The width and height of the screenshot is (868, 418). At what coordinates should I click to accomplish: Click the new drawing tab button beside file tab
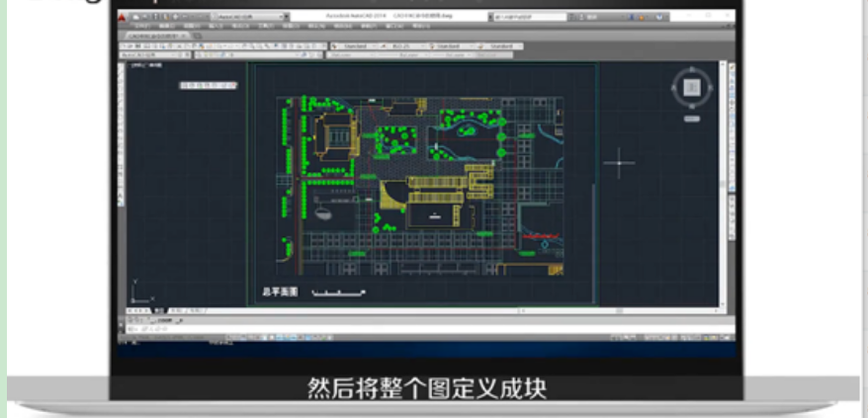pos(198,36)
